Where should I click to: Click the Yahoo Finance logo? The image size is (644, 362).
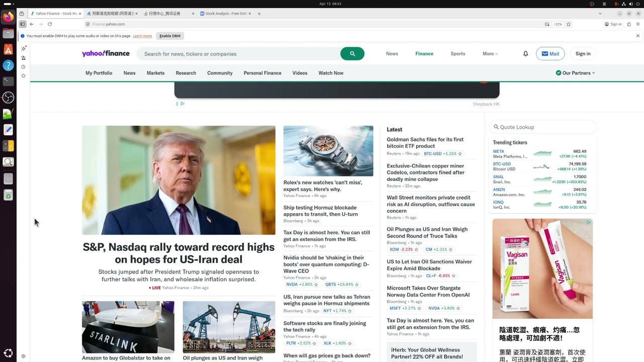point(106,54)
